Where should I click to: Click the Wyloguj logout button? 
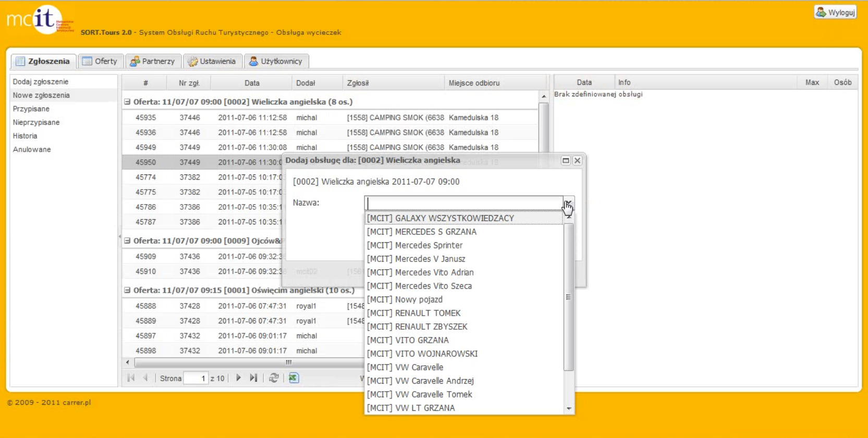(836, 12)
